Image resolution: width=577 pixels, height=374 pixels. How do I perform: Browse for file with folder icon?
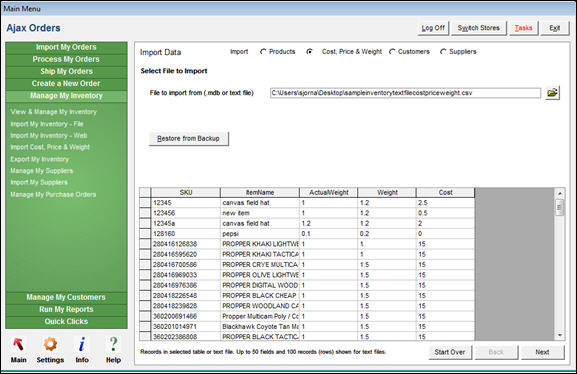[x=552, y=93]
